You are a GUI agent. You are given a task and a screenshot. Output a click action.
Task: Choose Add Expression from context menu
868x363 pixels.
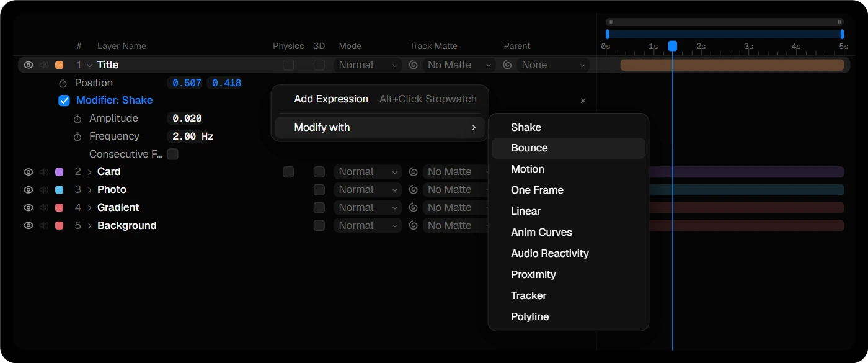point(379,99)
